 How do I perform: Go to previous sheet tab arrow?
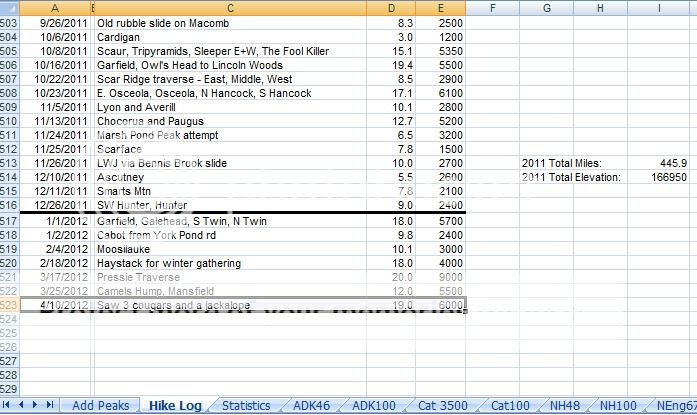pyautogui.click(x=21, y=405)
